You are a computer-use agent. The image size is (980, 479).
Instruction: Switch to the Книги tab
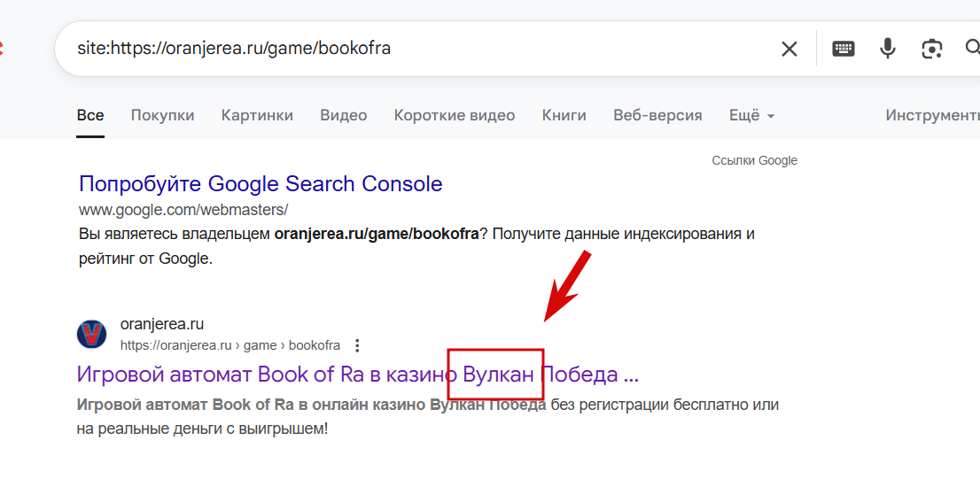(x=564, y=115)
